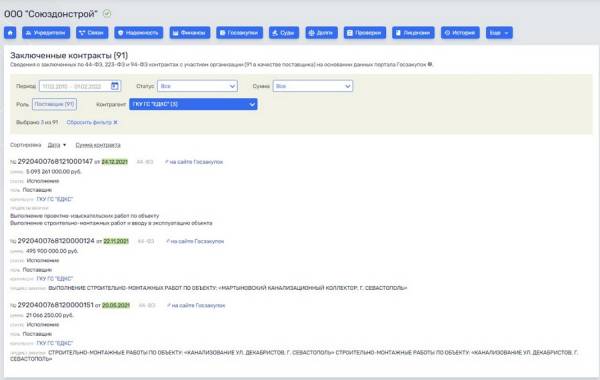Sort by Сумма контракта
This screenshot has height=380, width=600.
pos(98,145)
